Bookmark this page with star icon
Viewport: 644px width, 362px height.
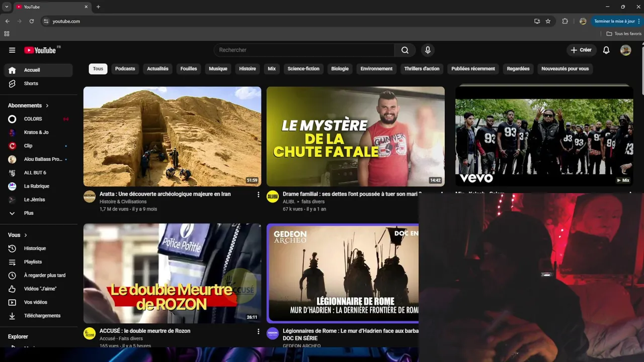click(548, 21)
